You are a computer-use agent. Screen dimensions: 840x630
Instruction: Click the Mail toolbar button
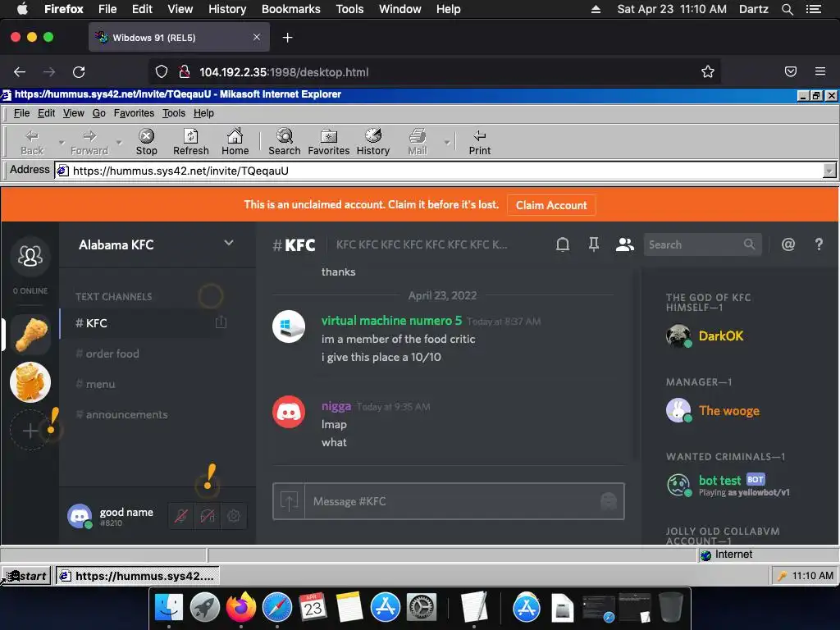pos(418,142)
